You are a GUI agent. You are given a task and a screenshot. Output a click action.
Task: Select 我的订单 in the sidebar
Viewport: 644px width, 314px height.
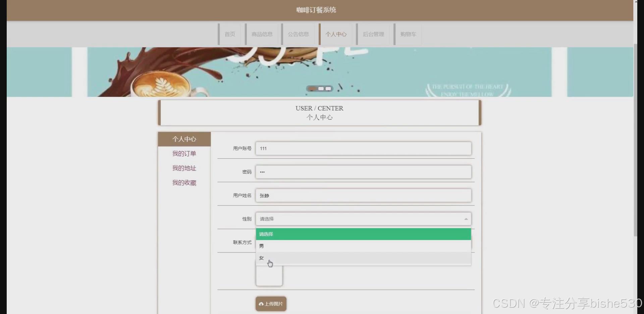pos(184,153)
